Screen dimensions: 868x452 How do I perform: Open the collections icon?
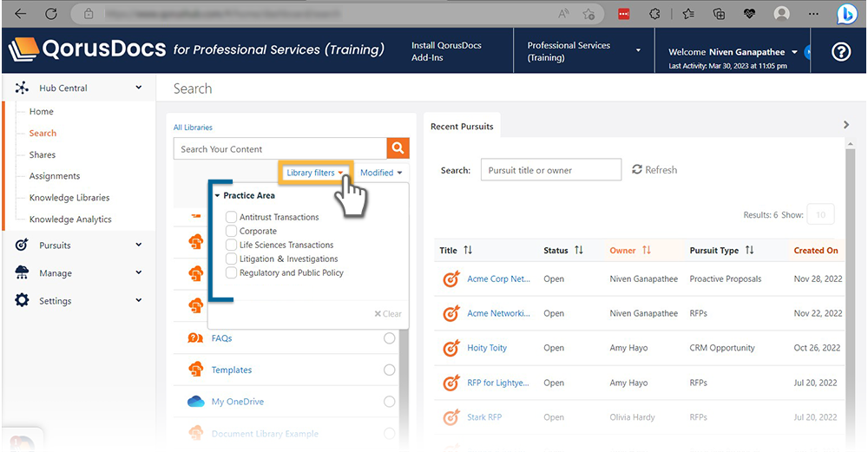point(719,14)
